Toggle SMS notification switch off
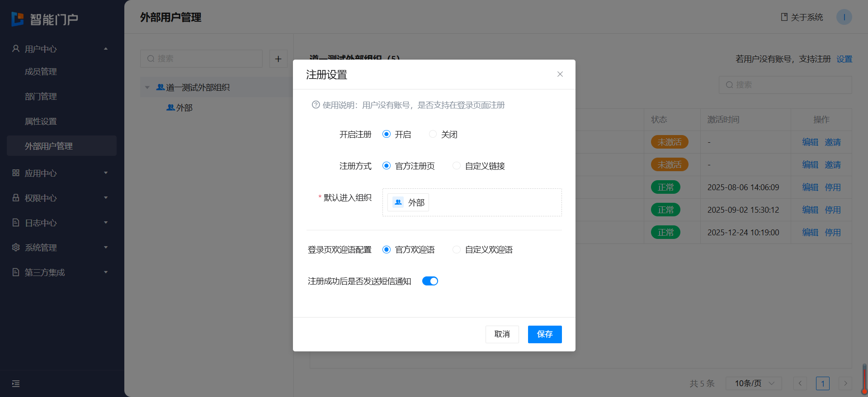The image size is (868, 397). (430, 281)
